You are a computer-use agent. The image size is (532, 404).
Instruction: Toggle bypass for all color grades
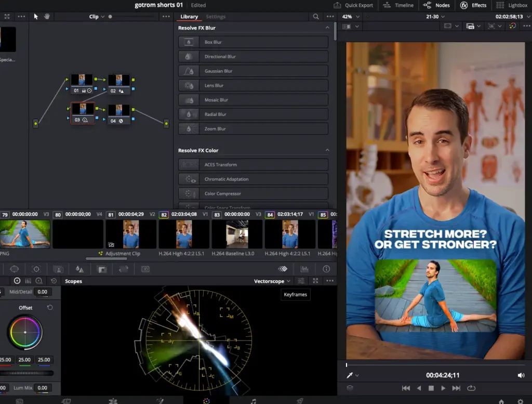click(283, 269)
